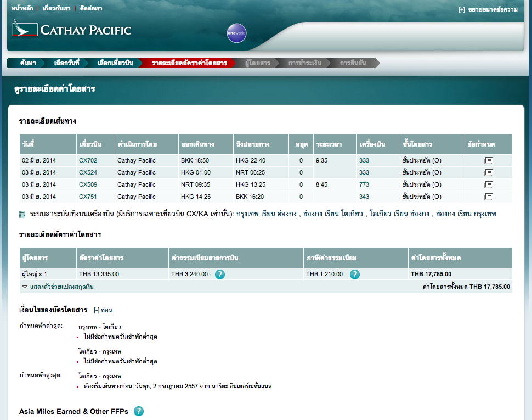Select การชำระเงิน payment step
The image size is (532, 420).
pos(305,63)
